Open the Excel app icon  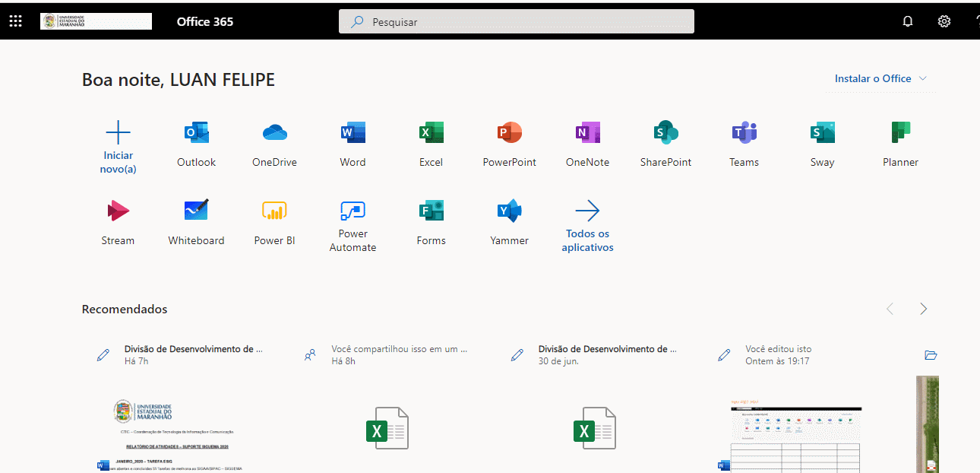tap(431, 144)
